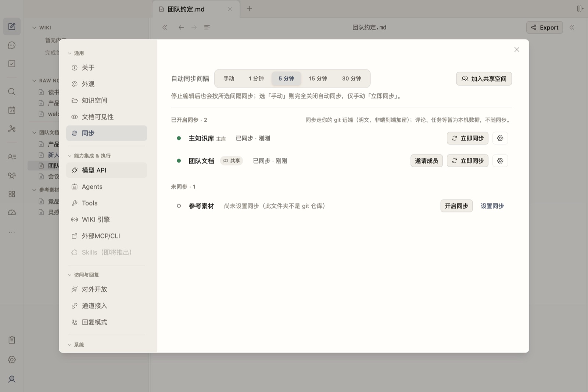The width and height of the screenshot is (588, 392).
Task: Open the graph view icon in sidebar
Action: coord(12,129)
